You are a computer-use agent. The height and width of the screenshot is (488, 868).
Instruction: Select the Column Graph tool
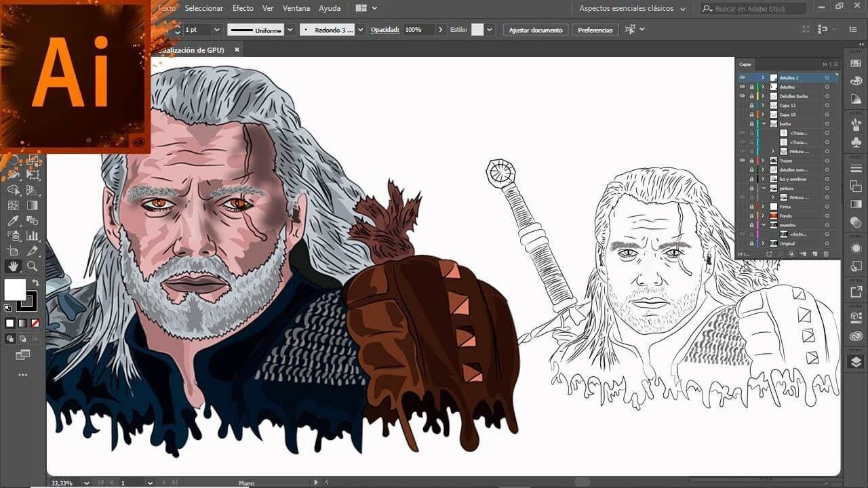pyautogui.click(x=32, y=236)
